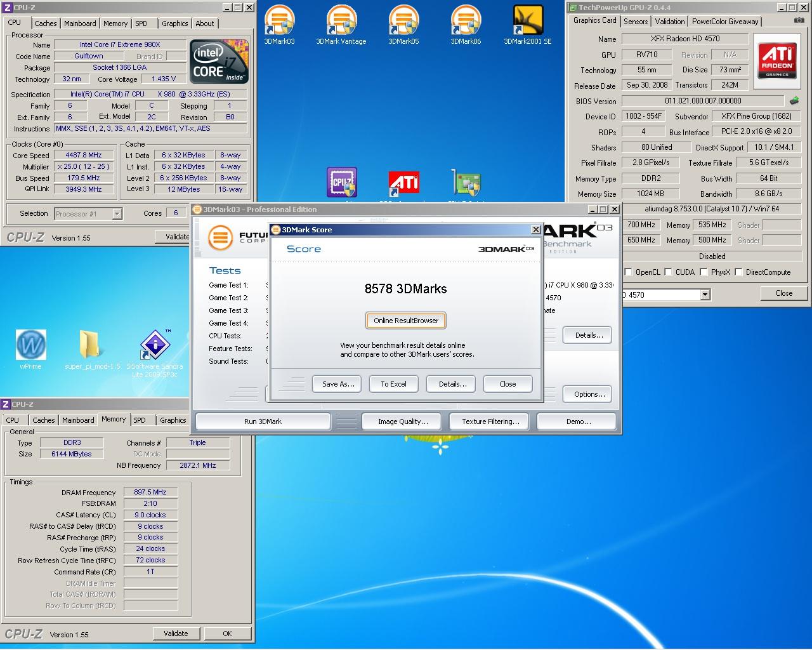Click the GPU-Z BIOS save icon
Image resolution: width=812 pixels, height=650 pixels.
[x=794, y=100]
